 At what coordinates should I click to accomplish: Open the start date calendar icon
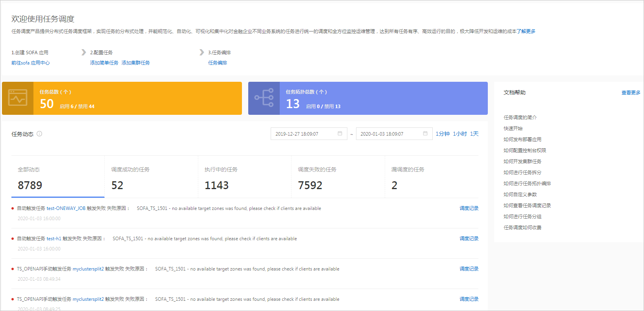[340, 134]
